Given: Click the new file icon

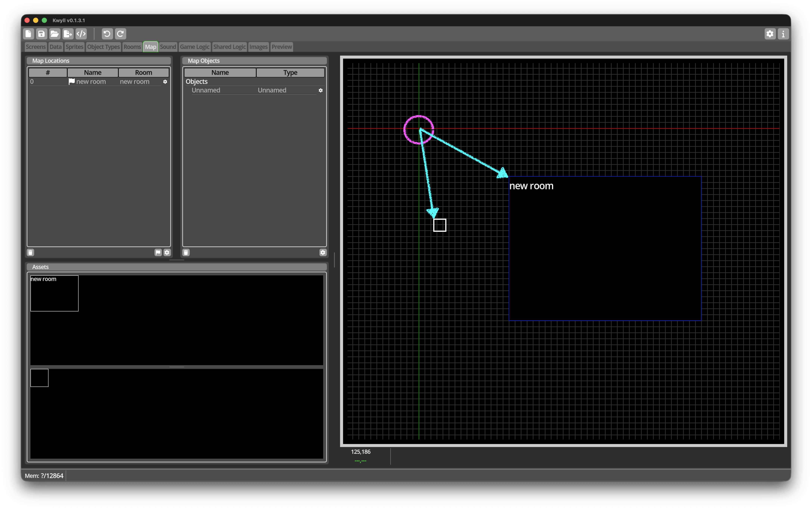Looking at the screenshot, I should 28,34.
